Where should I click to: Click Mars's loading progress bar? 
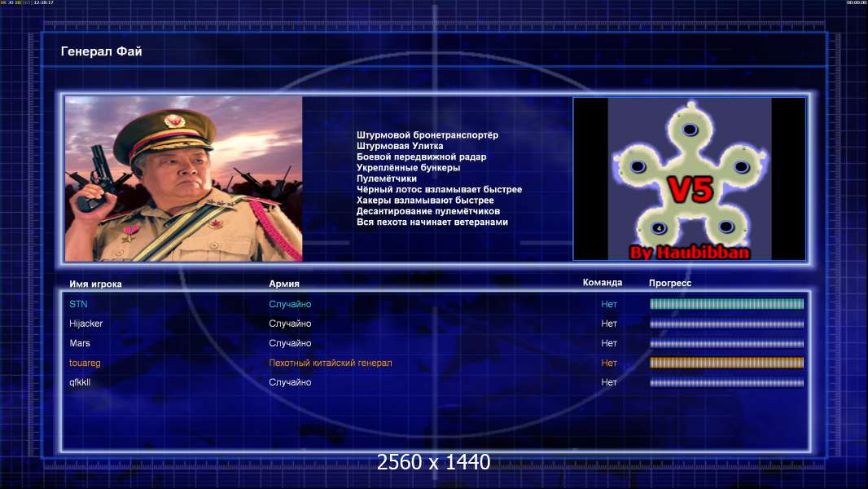coord(727,343)
